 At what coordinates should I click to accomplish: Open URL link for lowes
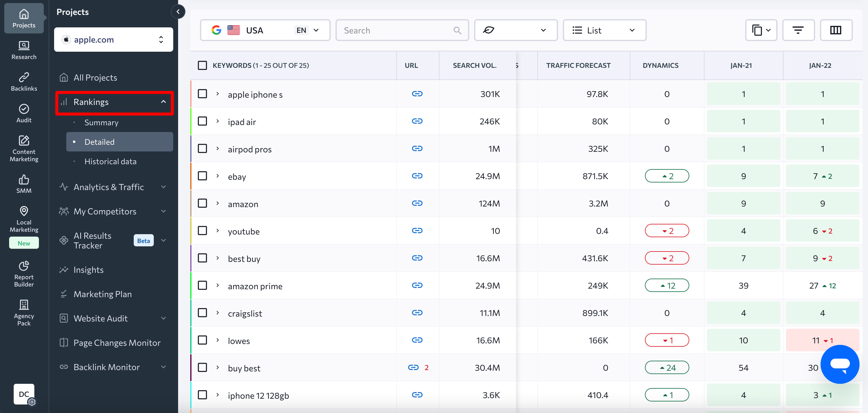(x=417, y=340)
